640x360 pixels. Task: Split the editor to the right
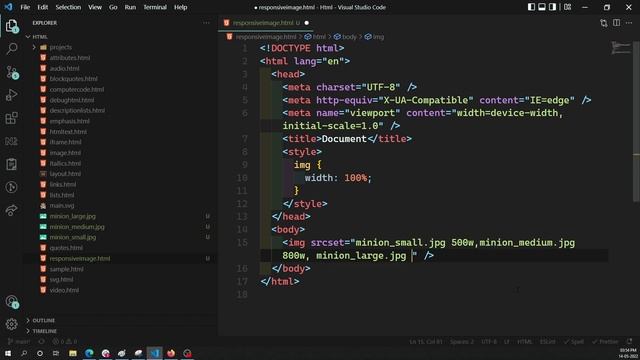(x=616, y=23)
